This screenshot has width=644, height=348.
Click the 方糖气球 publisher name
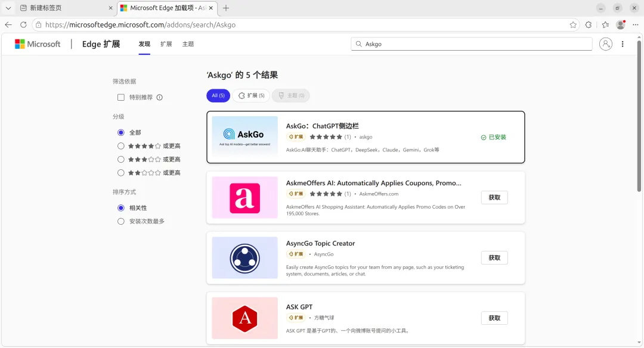(324, 318)
